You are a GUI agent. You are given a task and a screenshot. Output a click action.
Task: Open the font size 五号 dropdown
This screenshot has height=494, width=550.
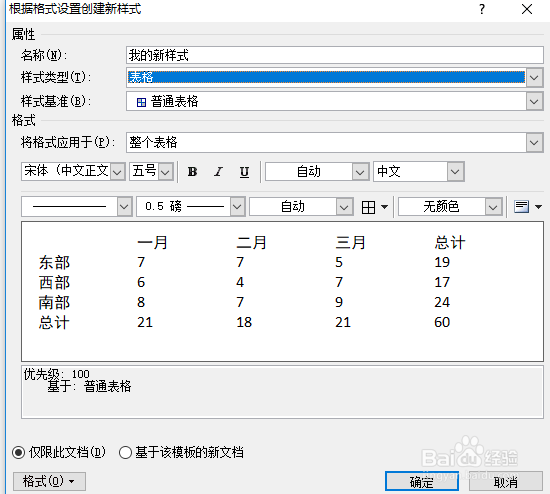[166, 172]
